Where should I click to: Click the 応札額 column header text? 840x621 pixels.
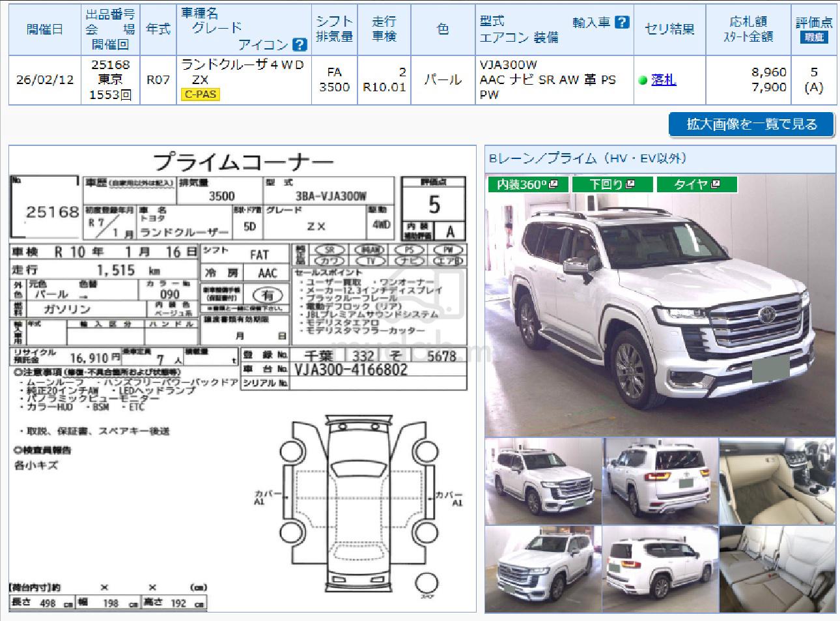(x=749, y=22)
